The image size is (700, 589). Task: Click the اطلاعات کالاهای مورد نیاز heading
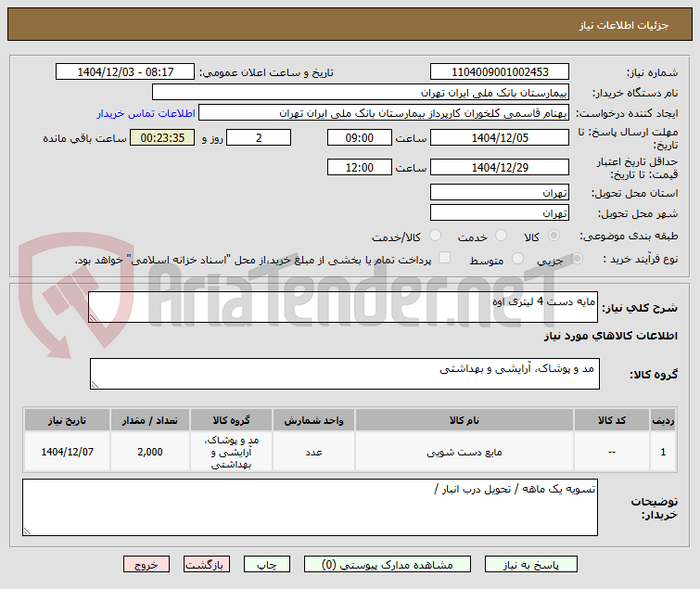pyautogui.click(x=611, y=336)
